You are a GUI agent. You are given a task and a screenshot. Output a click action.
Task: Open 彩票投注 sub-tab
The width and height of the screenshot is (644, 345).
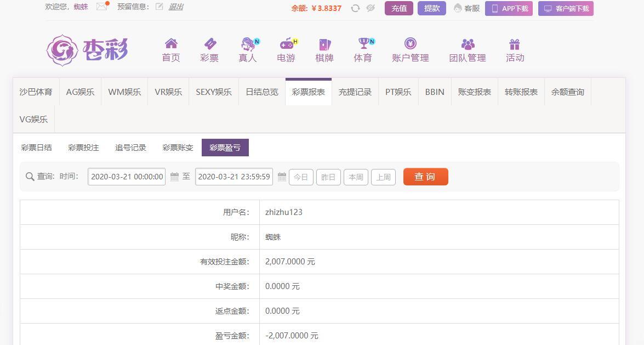coord(83,148)
